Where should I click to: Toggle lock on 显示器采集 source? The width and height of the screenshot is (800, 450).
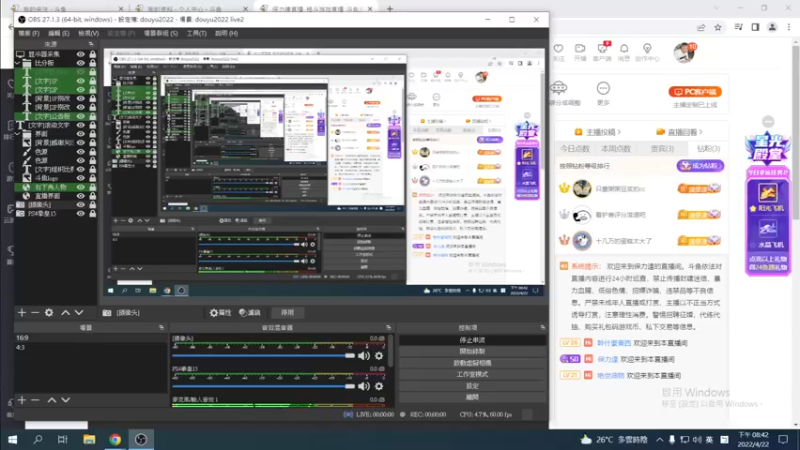pos(92,54)
